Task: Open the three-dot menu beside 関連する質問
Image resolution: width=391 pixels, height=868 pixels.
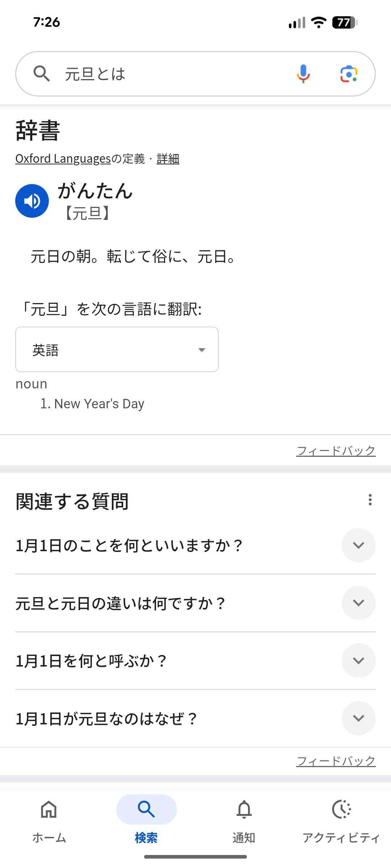Action: click(x=370, y=500)
